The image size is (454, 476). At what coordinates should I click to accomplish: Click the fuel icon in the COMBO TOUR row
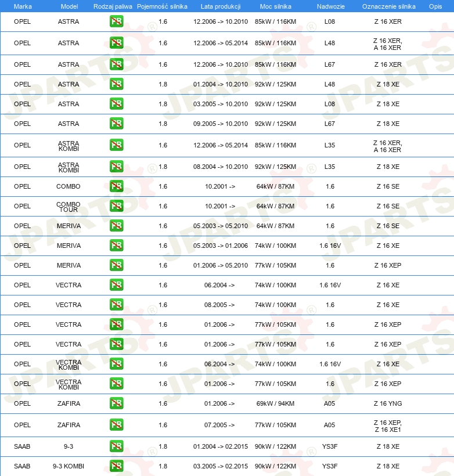pos(116,206)
